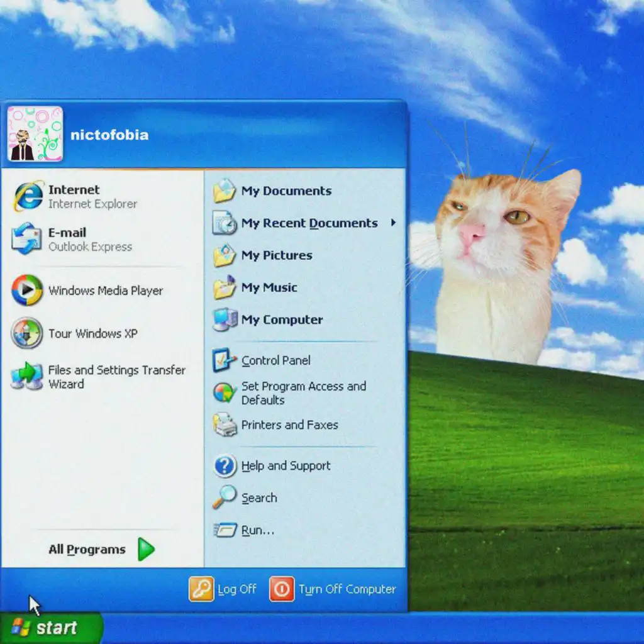
Task: Click the Turn Off Computer text
Action: pyautogui.click(x=347, y=589)
